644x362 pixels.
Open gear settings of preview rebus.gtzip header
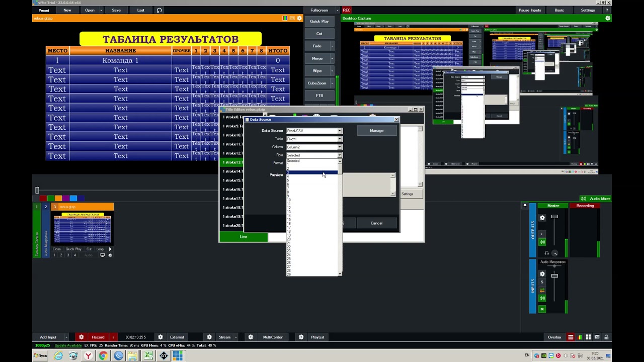tap(299, 18)
